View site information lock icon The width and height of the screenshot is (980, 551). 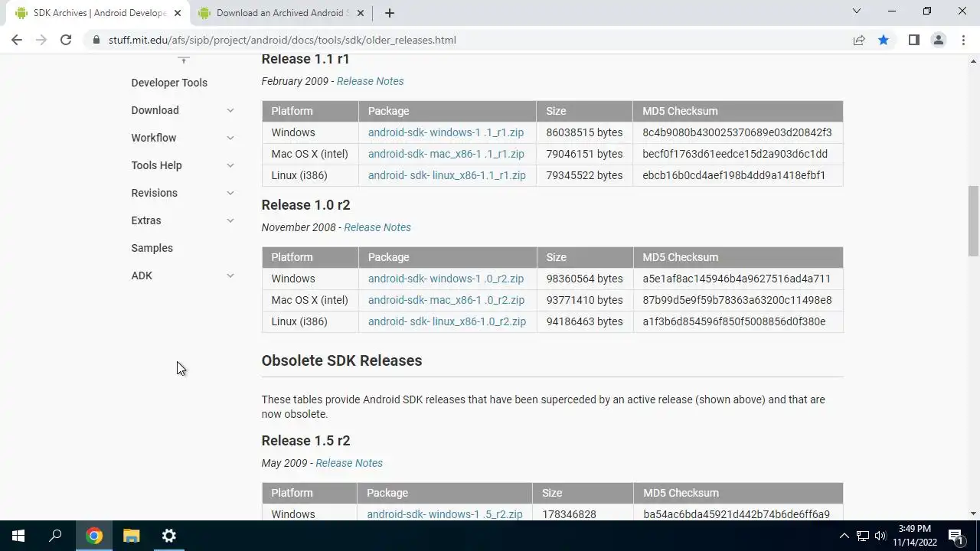click(96, 40)
